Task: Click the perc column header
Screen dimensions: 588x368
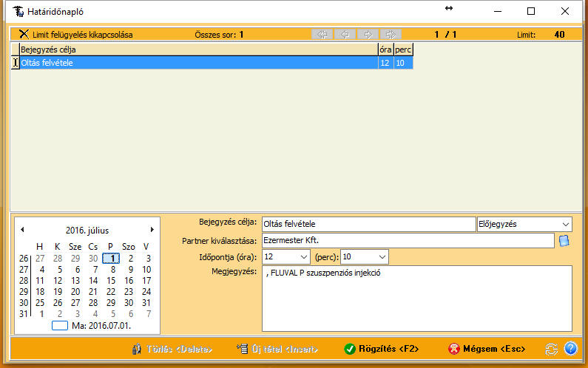Action: (403, 50)
